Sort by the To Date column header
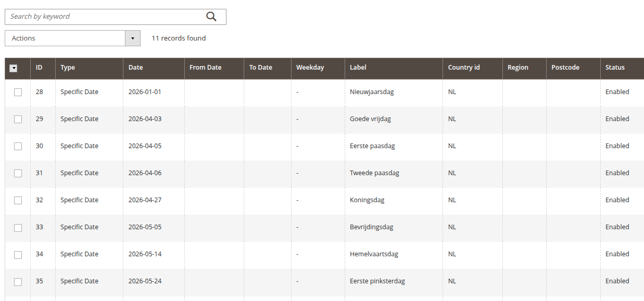Screen dimensions: 644x301 (x=268, y=68)
